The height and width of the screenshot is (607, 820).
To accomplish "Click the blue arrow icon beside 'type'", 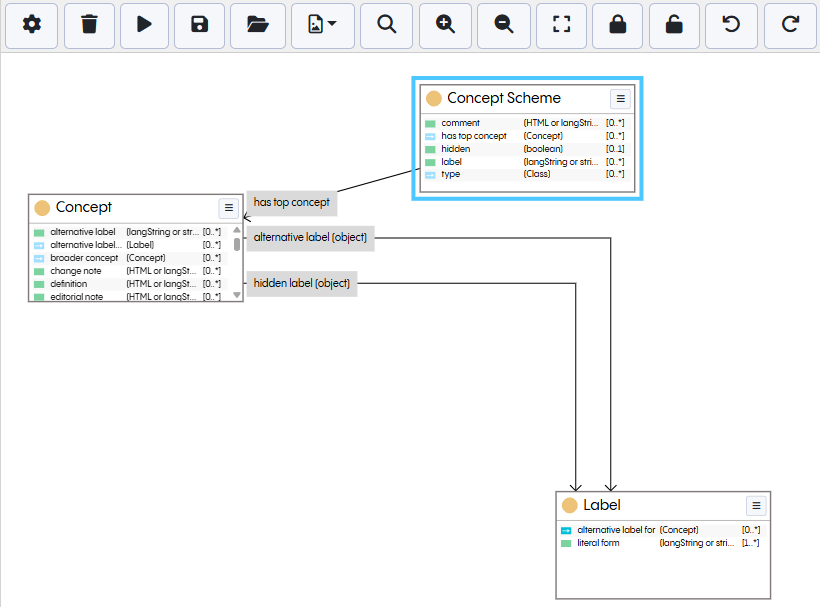I will (x=430, y=175).
